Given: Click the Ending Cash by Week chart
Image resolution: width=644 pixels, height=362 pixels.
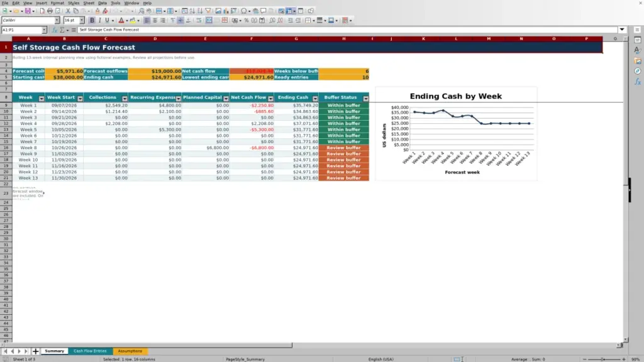Looking at the screenshot, I should coord(456,134).
